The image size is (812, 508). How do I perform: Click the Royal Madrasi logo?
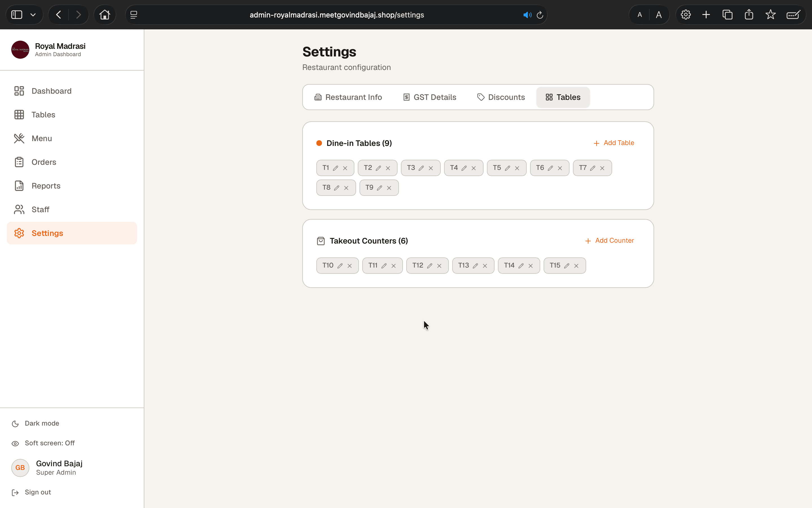[x=20, y=50]
